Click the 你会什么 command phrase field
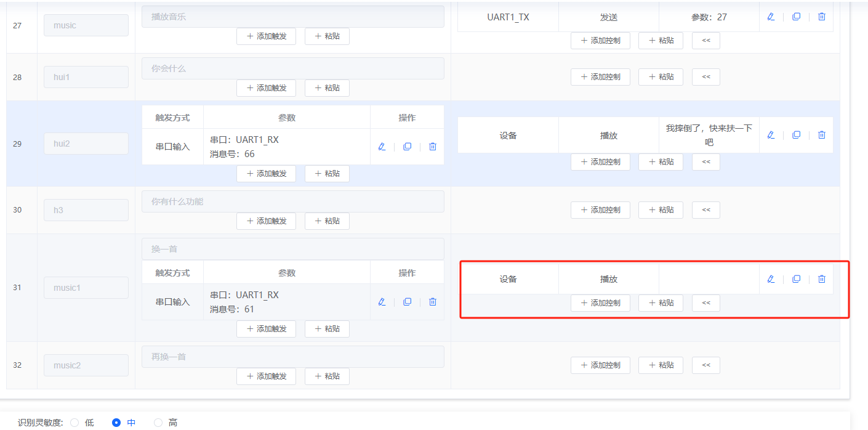 [292, 68]
